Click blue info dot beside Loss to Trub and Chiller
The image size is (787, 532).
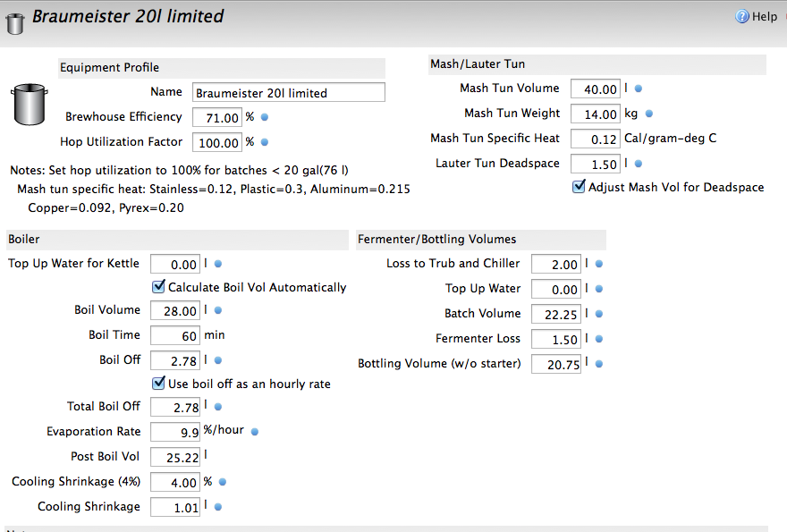point(599,264)
